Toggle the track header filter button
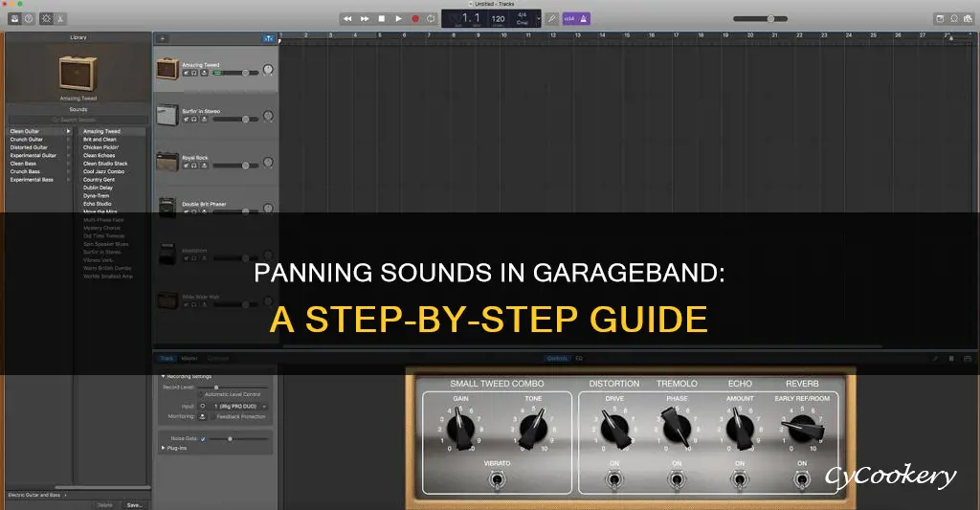980x510 pixels. coord(269,38)
